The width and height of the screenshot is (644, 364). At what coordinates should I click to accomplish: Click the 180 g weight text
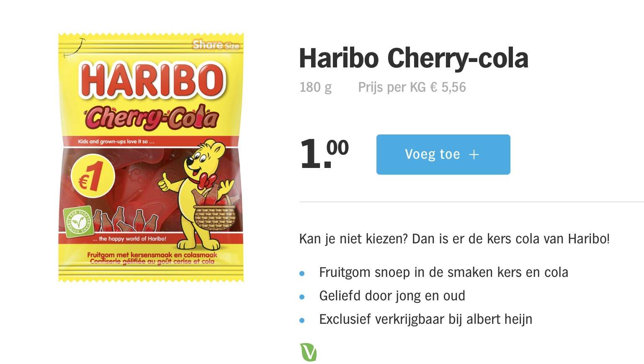[x=316, y=87]
